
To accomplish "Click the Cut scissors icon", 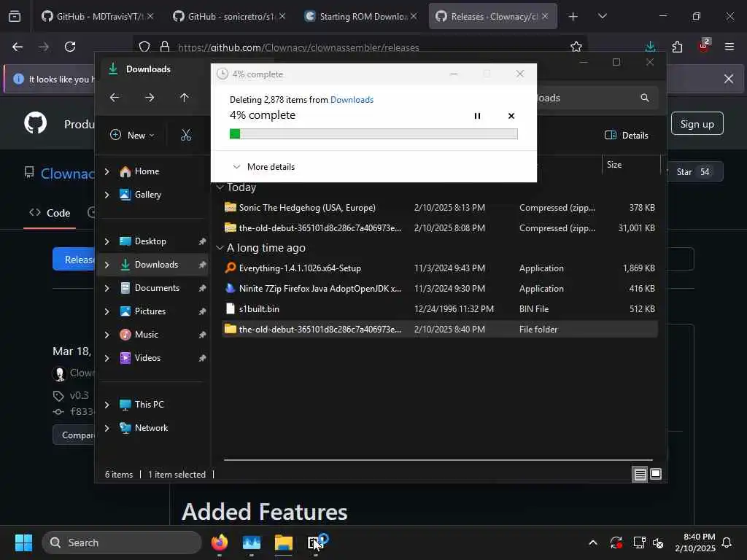I will 186,135.
